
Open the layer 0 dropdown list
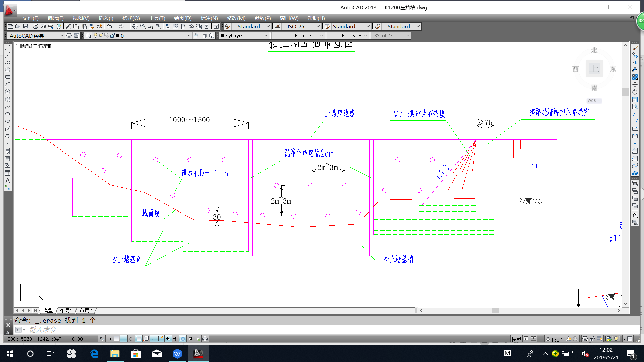coord(189,36)
